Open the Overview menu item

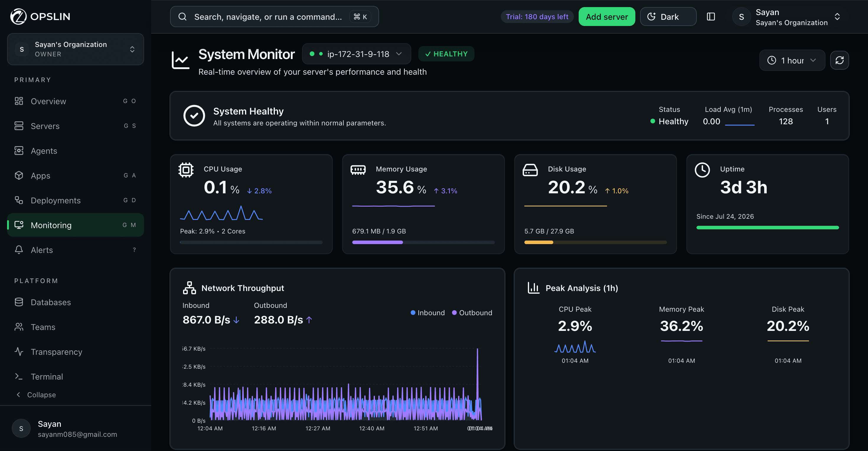point(76,101)
